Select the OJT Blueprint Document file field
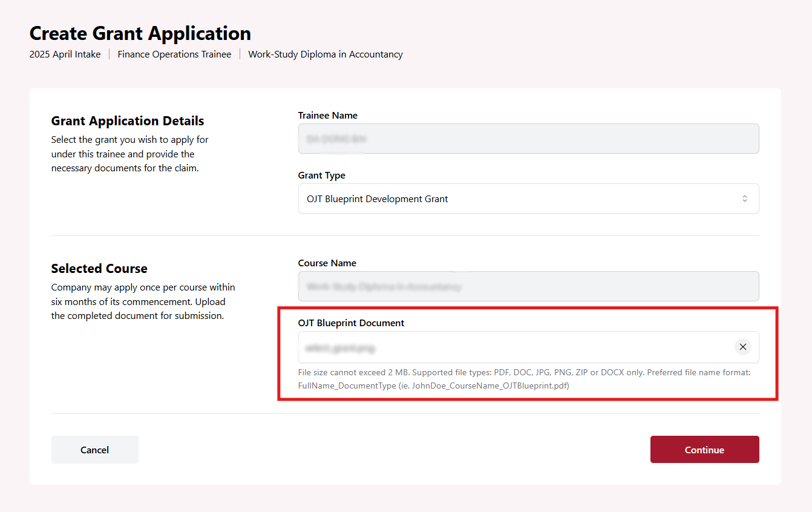Screen dimensions: 812x512 point(514,347)
